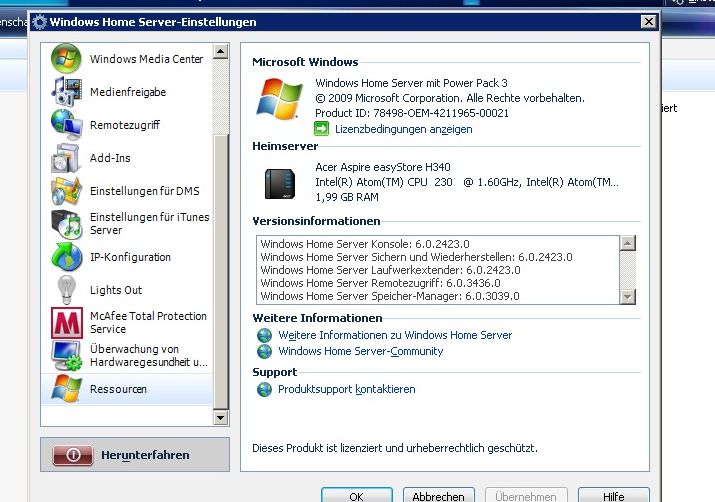The width and height of the screenshot is (715, 502).
Task: Click globe icon beside Server-Community link
Action: [x=264, y=351]
